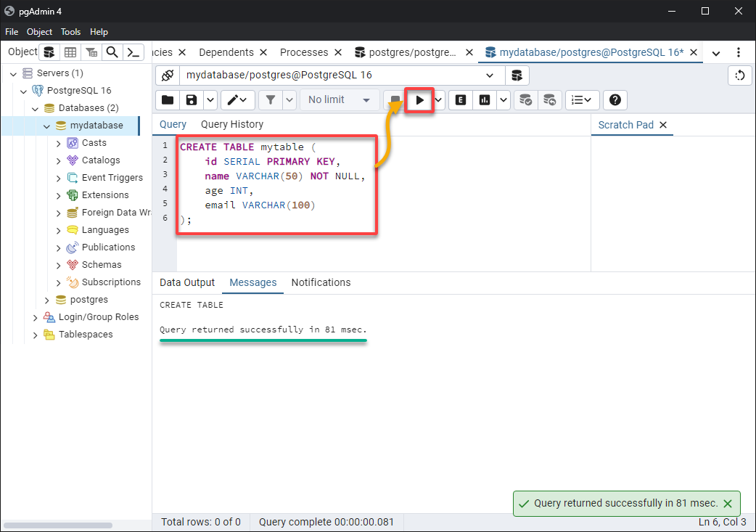Dismiss the Query returned successfully notification
Image resolution: width=756 pixels, height=532 pixels.
728,504
